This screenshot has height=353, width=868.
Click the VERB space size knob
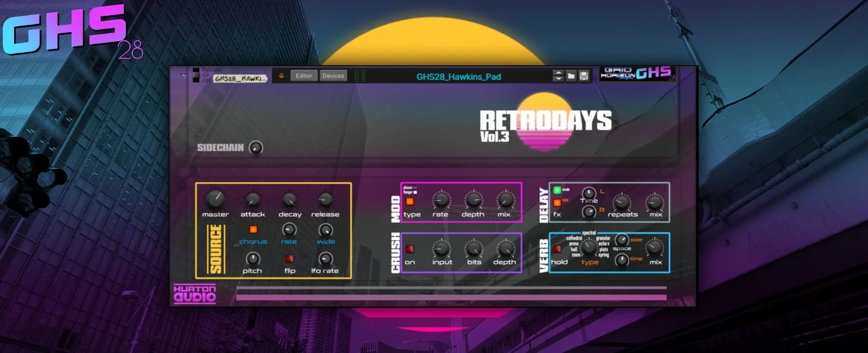click(x=622, y=239)
